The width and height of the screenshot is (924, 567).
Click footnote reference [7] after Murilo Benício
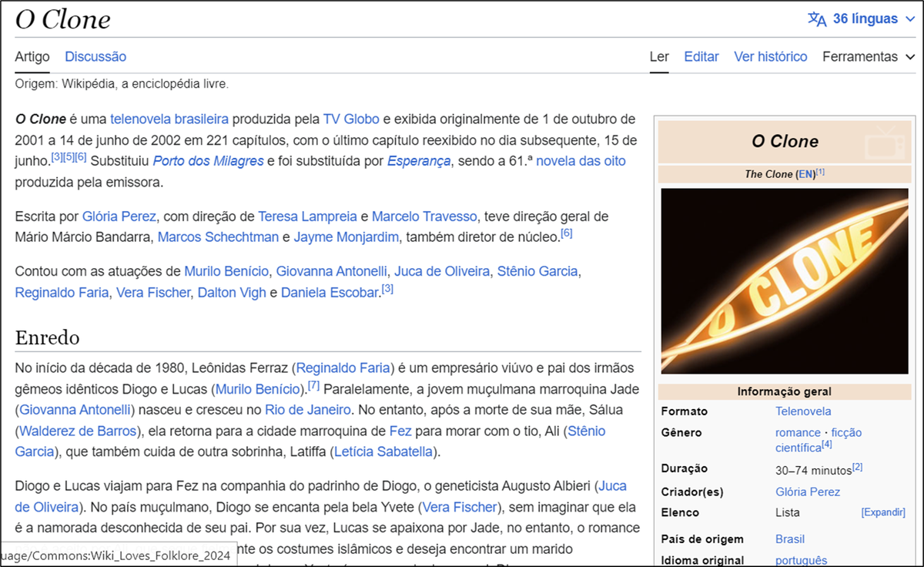point(313,385)
